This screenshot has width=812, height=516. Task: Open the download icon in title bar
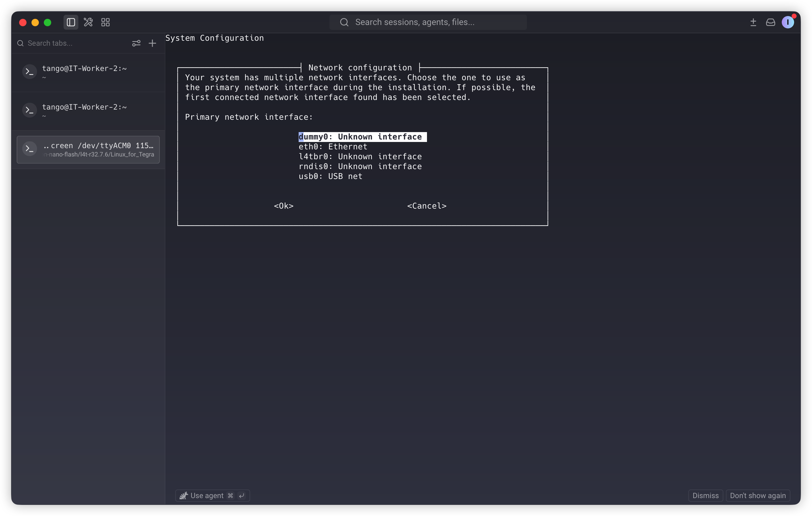(x=753, y=22)
